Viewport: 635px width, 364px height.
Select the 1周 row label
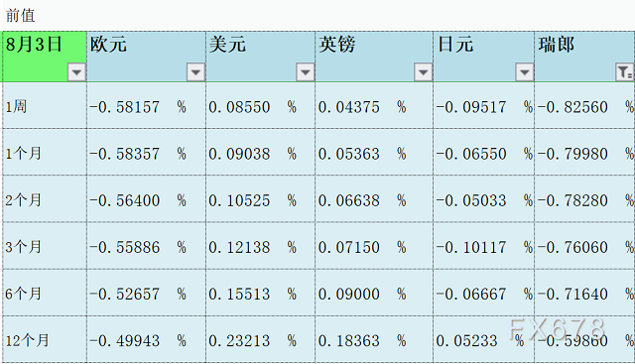[44, 106]
